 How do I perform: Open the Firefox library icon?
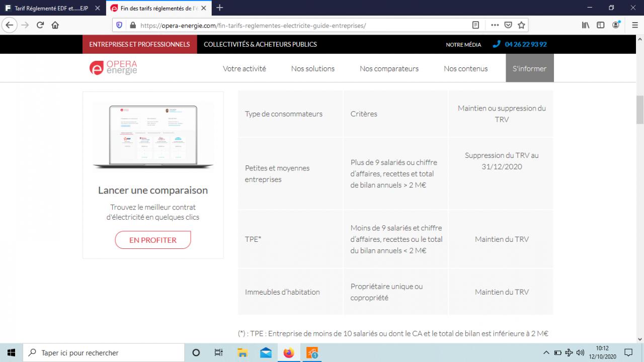tap(586, 25)
